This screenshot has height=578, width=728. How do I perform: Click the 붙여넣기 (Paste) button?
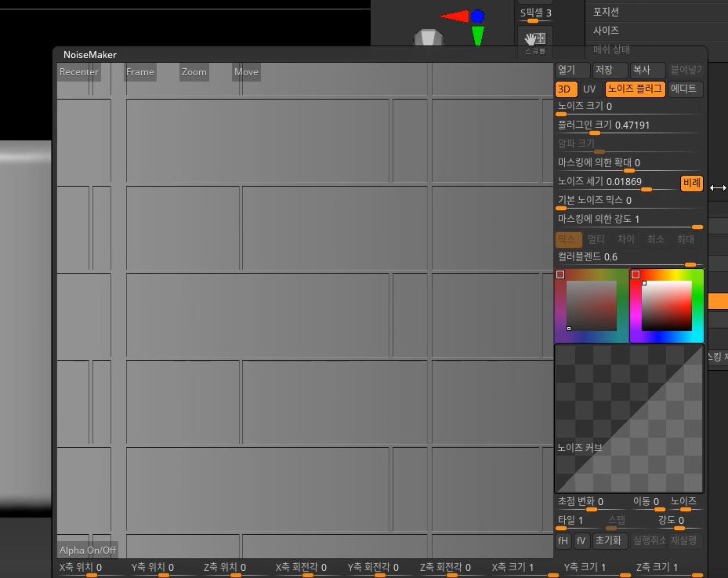(x=685, y=70)
